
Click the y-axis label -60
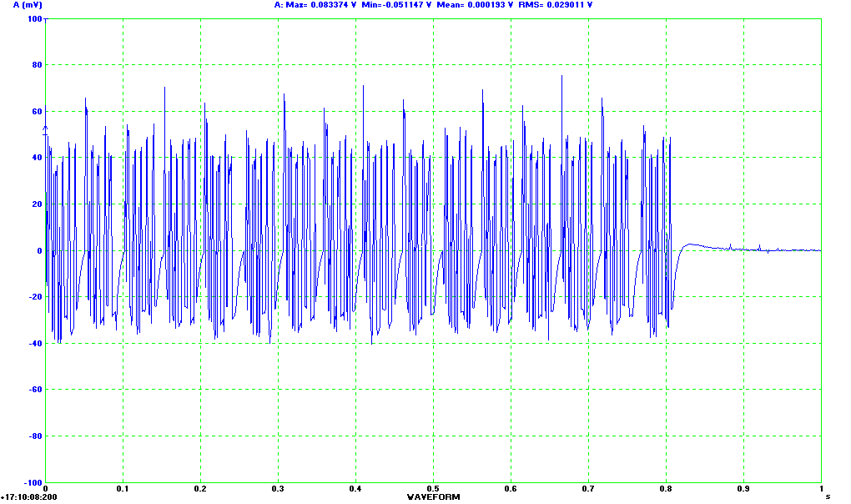(x=35, y=390)
